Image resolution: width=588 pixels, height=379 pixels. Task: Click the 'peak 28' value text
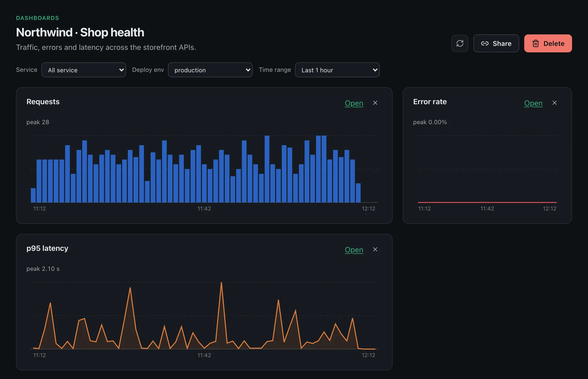point(38,122)
